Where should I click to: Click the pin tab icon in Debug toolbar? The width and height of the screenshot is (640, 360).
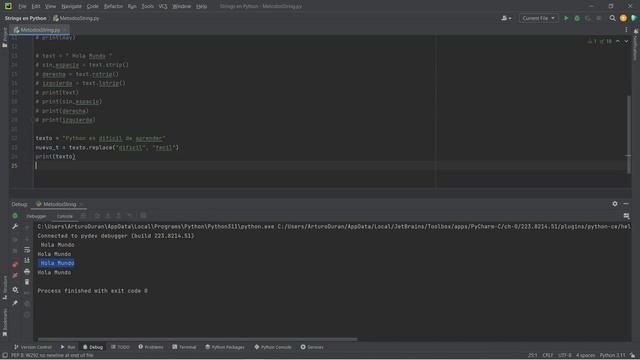[15, 303]
